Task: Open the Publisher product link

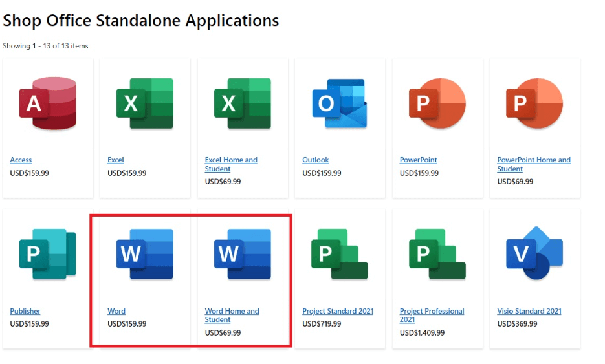Action: click(25, 311)
